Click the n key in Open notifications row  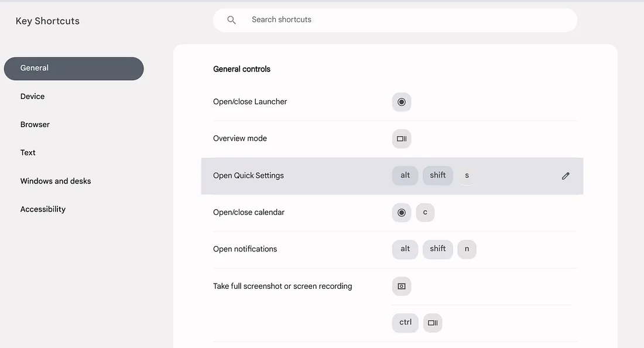467,249
